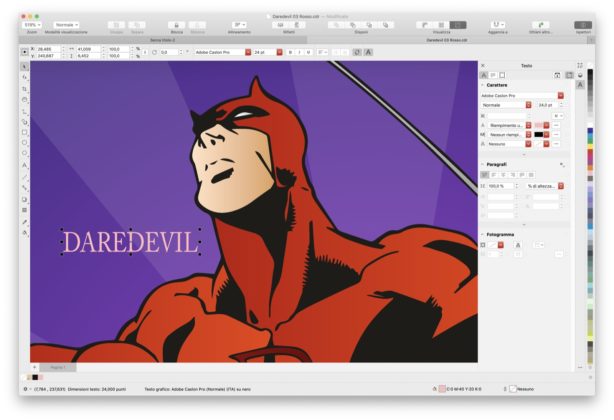The width and height of the screenshot is (614, 420).
Task: Open the Modalità visualizzazione Normale dropdown
Action: pos(66,25)
